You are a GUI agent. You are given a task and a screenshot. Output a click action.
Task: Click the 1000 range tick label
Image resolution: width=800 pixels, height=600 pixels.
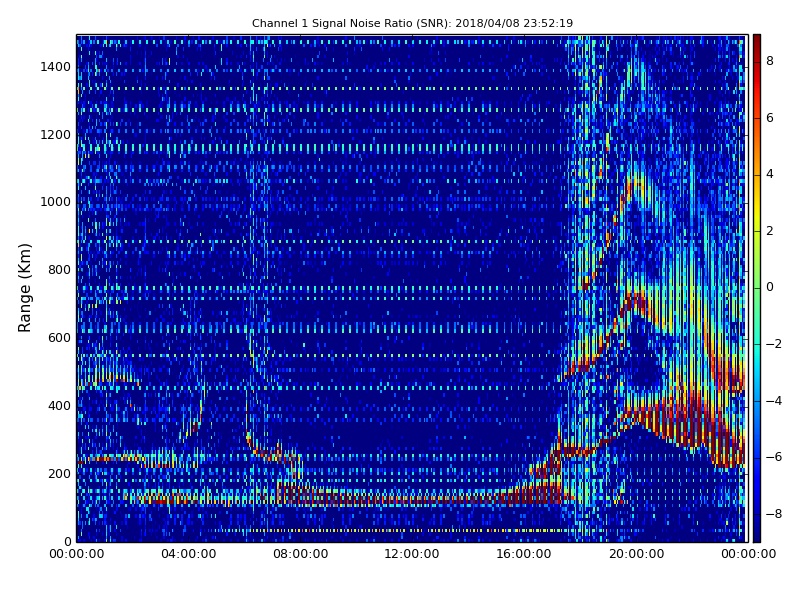pos(56,202)
